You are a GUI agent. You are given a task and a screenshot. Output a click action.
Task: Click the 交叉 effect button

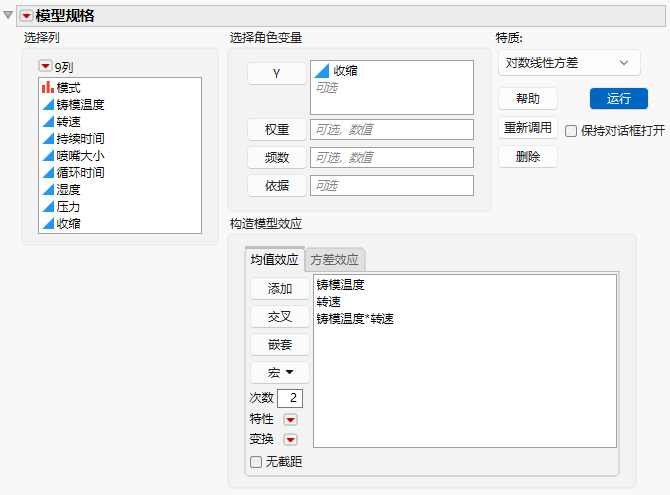(280, 316)
